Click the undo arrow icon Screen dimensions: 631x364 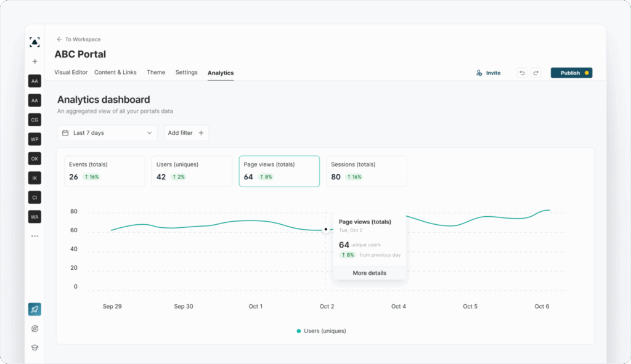pos(522,73)
